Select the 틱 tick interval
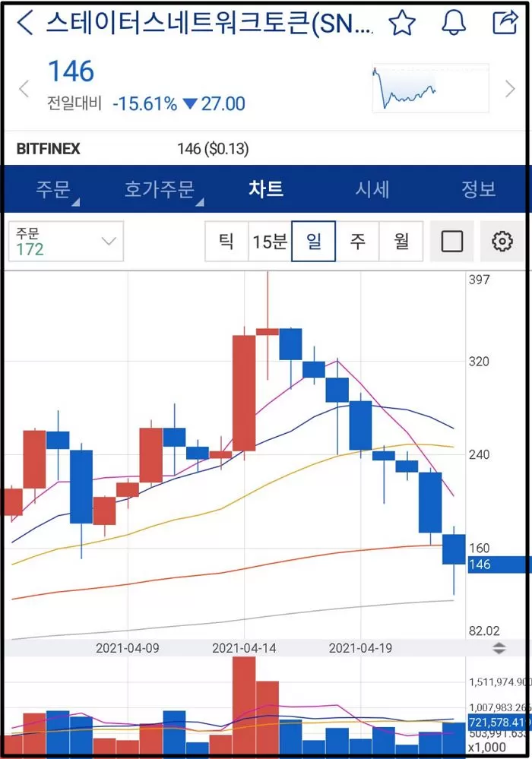Viewport: 532px width, 759px height. pos(226,241)
